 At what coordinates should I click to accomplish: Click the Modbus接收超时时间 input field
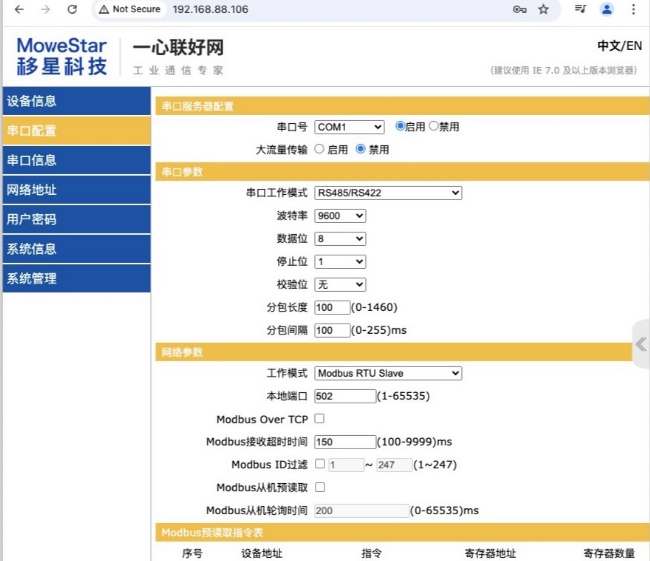[x=345, y=442]
